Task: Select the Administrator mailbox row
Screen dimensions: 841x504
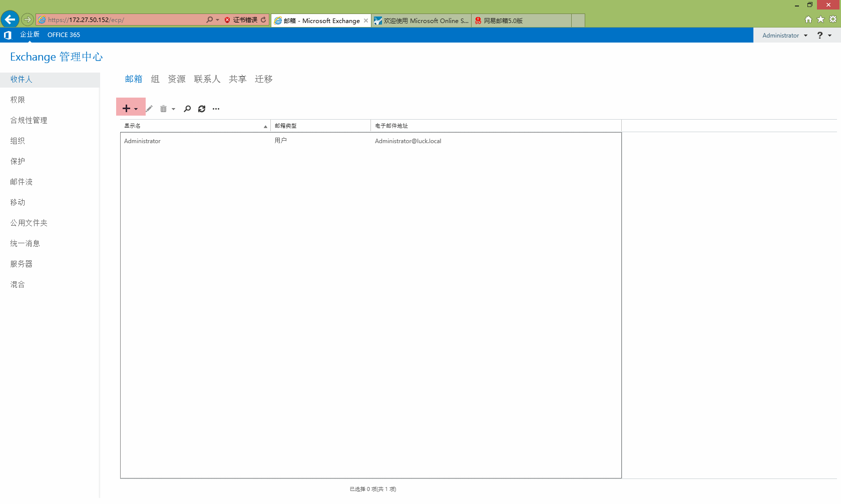Action: coord(371,141)
